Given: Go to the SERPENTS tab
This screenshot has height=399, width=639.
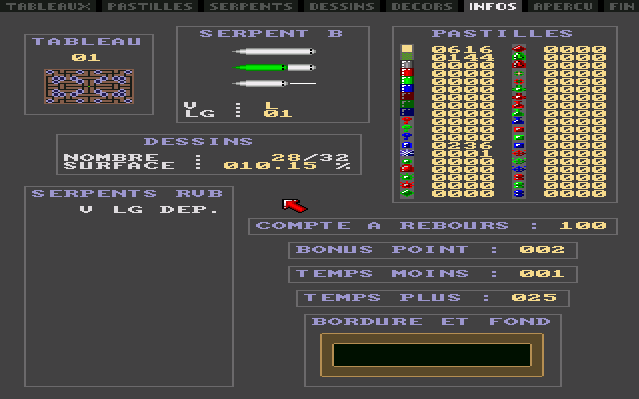Looking at the screenshot, I should 251,6.
